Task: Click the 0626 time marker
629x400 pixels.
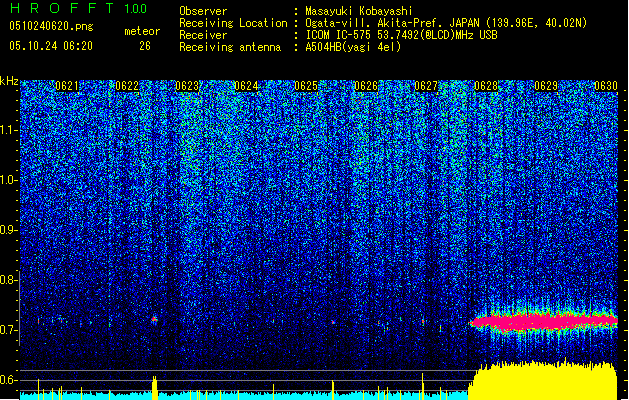Action: pos(366,86)
